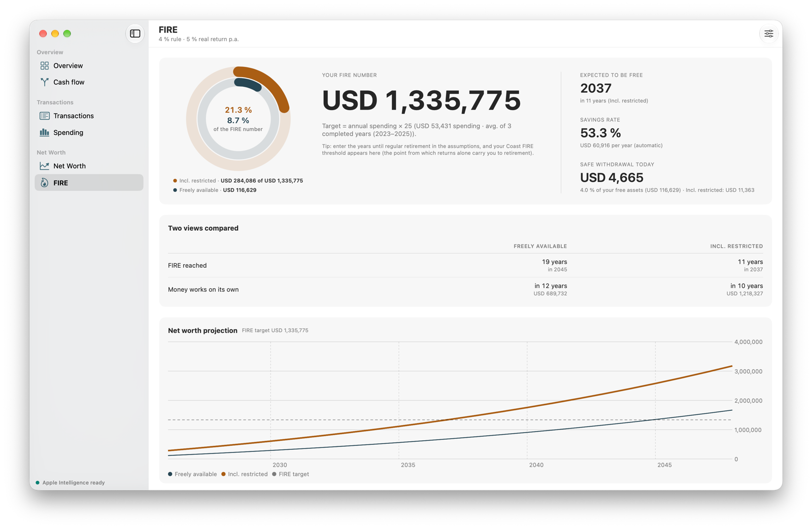Click the Two views compared heading
The width and height of the screenshot is (812, 529).
coord(203,228)
